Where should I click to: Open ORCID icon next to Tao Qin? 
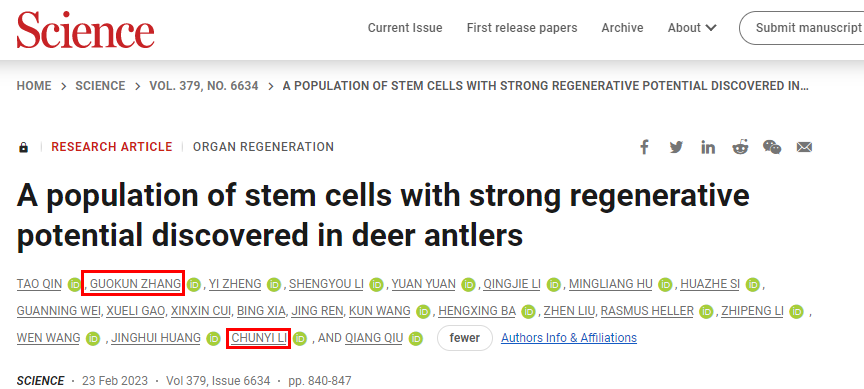pyautogui.click(x=74, y=285)
